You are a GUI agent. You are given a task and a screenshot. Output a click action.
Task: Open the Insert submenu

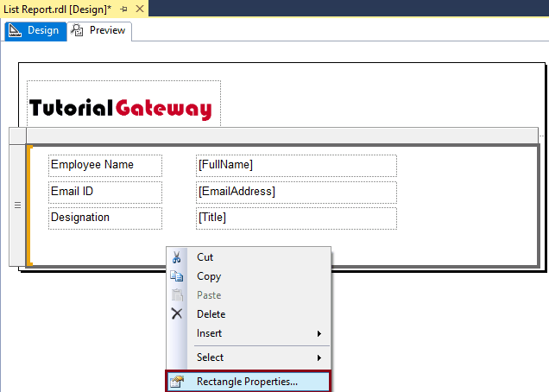249,333
